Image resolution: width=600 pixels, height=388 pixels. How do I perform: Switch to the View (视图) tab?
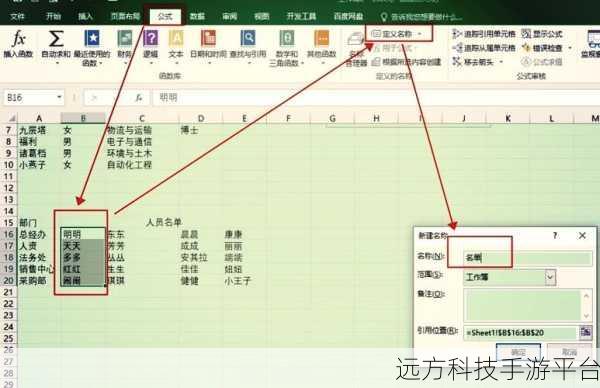tap(262, 16)
